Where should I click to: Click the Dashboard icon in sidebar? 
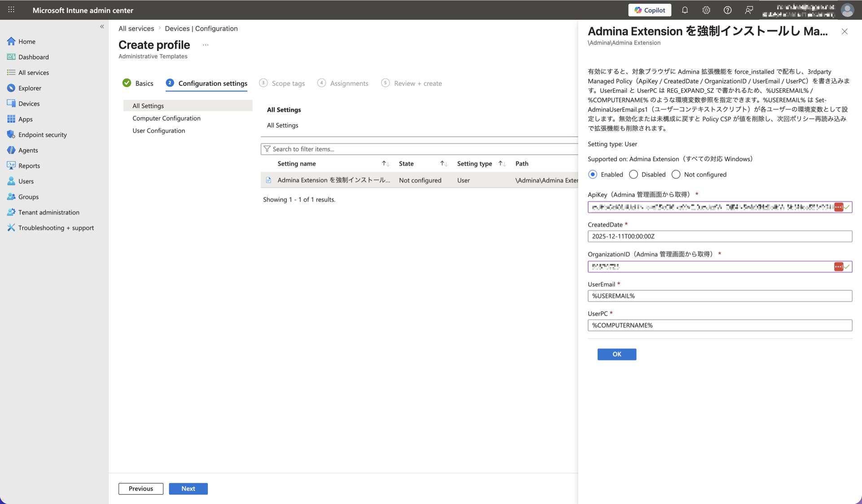(x=11, y=57)
